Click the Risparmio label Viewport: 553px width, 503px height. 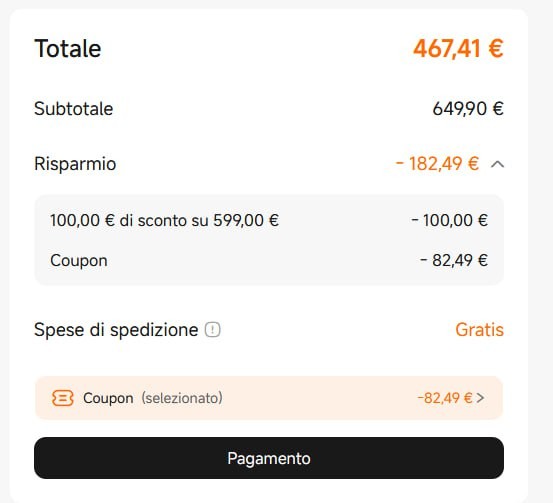[75, 164]
